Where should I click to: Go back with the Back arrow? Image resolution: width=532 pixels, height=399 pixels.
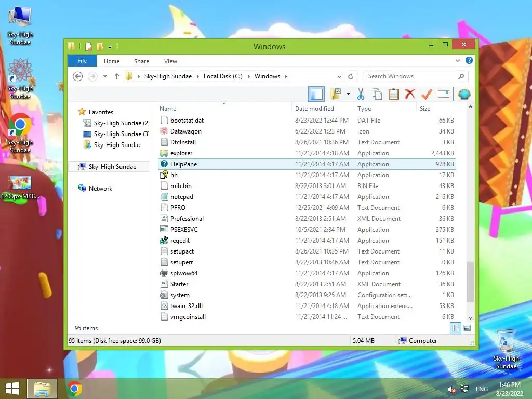click(x=78, y=76)
